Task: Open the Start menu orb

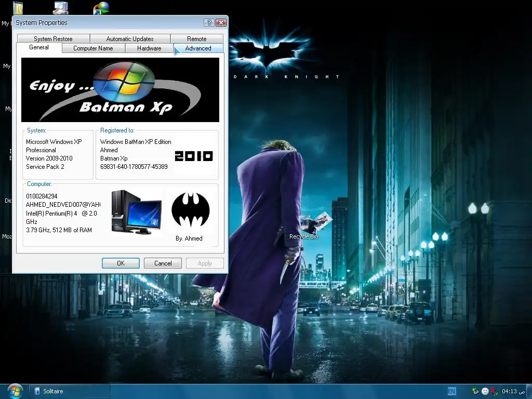Action: [14, 391]
